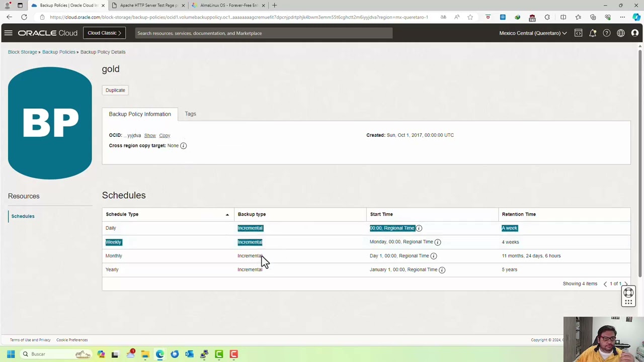
Task: Click the browser back arrow
Action: point(9,17)
